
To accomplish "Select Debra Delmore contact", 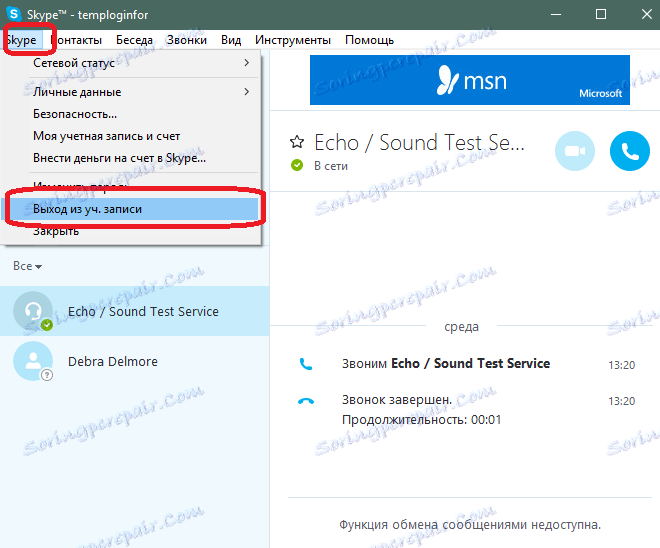I will [x=135, y=361].
